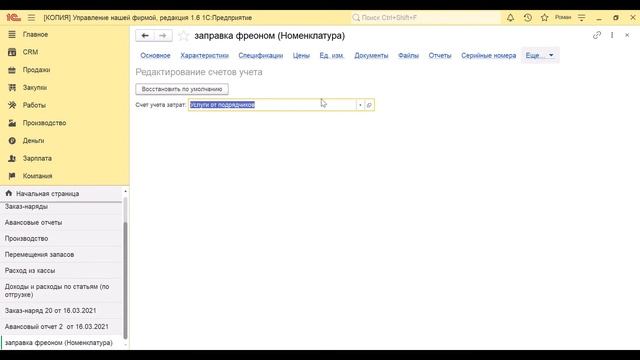Screen dimensions: 640x360
Task: Click the CRM section icon
Action: [x=12, y=52]
